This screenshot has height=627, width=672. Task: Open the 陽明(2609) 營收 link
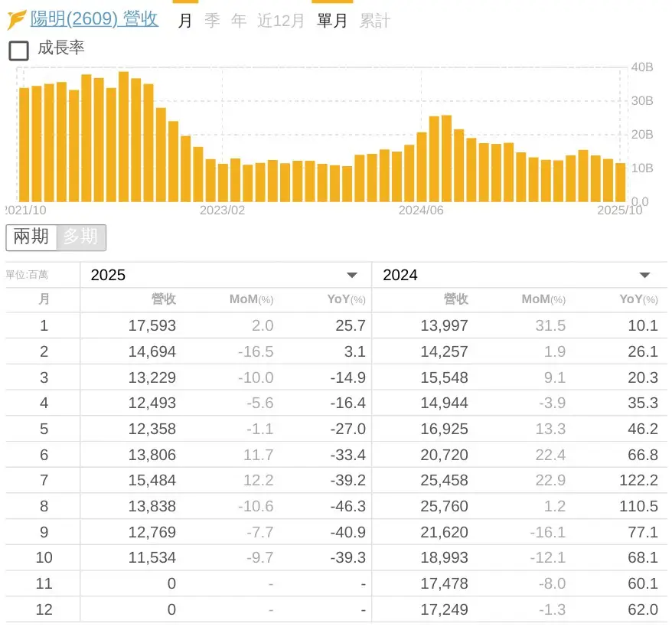tap(94, 19)
